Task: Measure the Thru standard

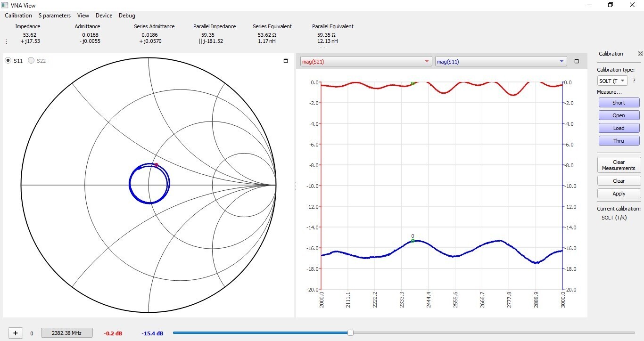Action: coord(619,141)
